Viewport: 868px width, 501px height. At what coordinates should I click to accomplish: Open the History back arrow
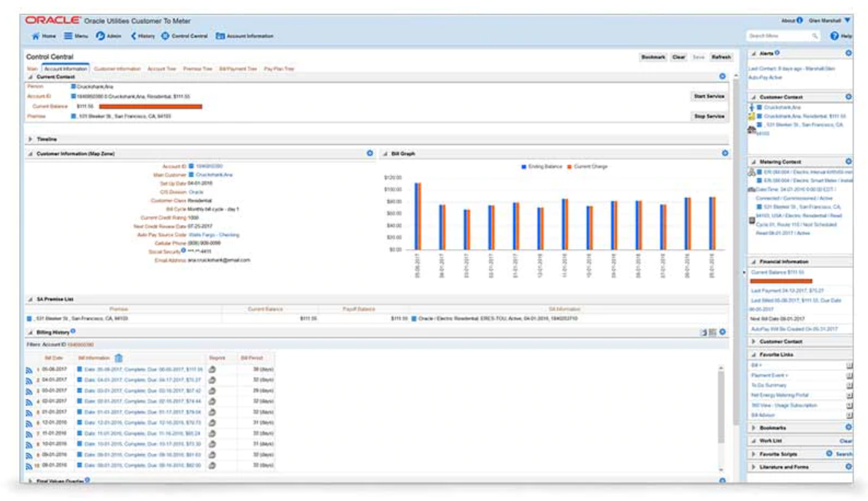143,36
